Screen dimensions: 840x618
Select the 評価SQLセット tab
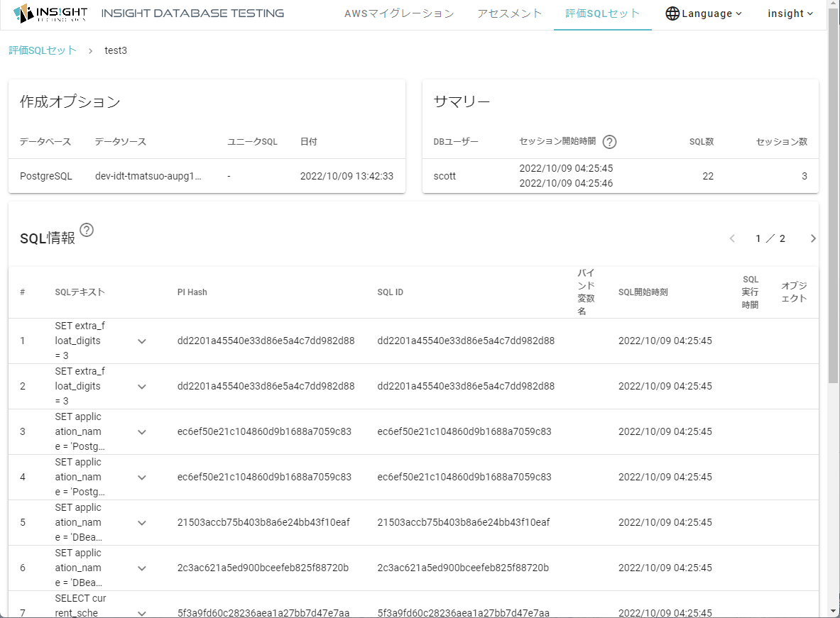(x=602, y=13)
